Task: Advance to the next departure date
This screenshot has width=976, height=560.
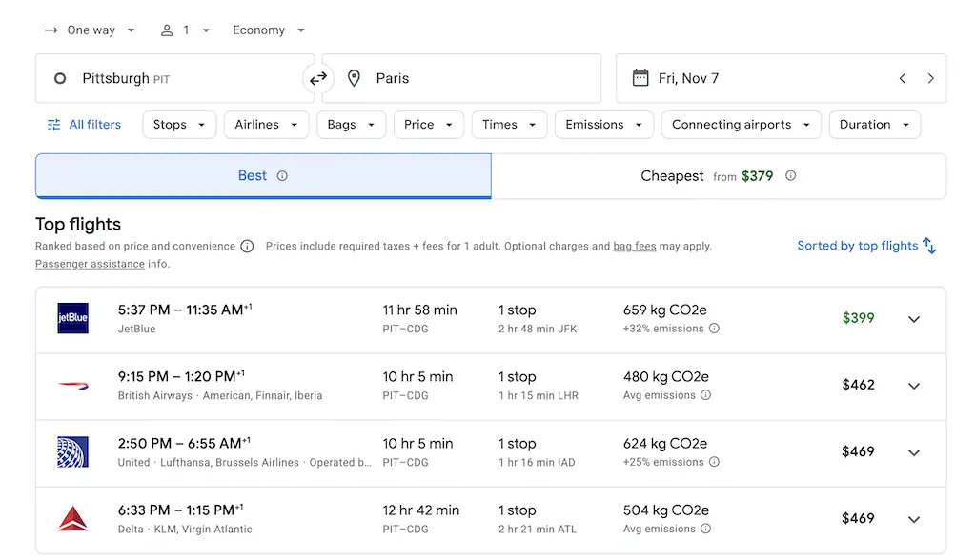Action: pyautogui.click(x=930, y=78)
